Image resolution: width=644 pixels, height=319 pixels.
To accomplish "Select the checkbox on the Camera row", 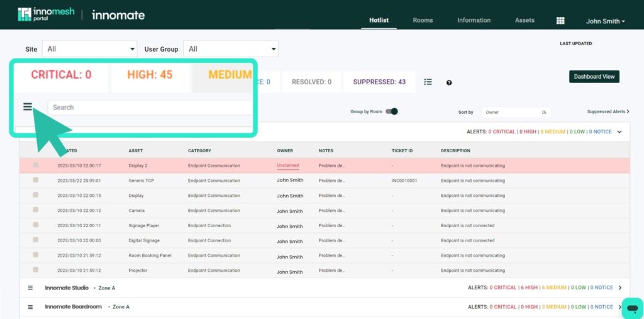I will coord(36,210).
